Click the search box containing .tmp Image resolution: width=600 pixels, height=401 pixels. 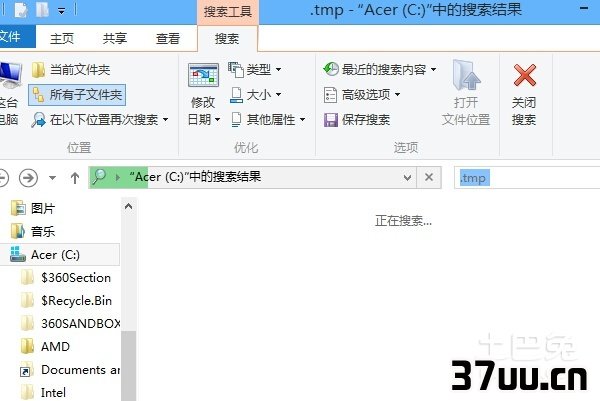click(x=527, y=178)
